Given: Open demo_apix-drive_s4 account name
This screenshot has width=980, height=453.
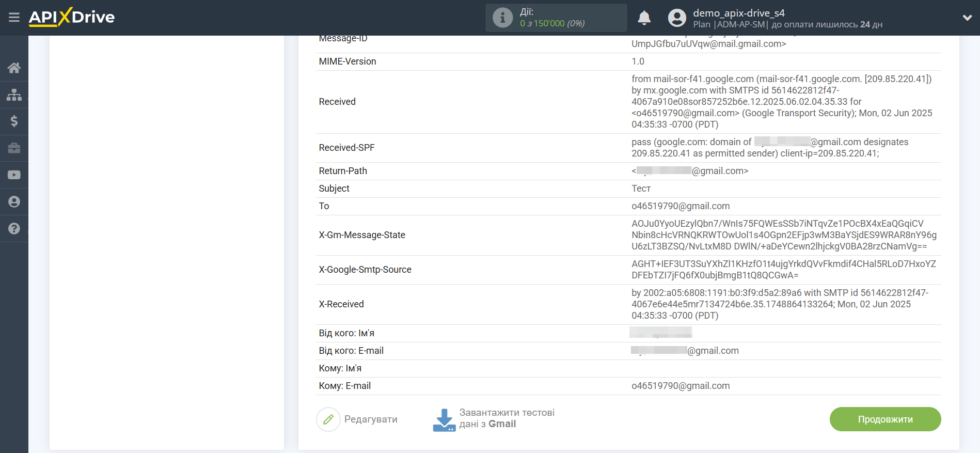Looking at the screenshot, I should [738, 13].
